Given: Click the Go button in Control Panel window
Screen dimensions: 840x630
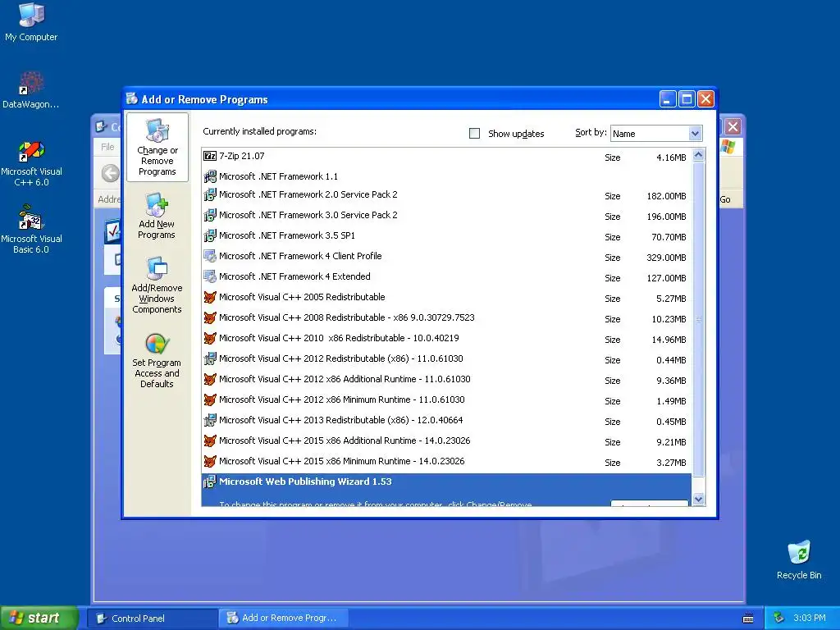Looking at the screenshot, I should 725,199.
